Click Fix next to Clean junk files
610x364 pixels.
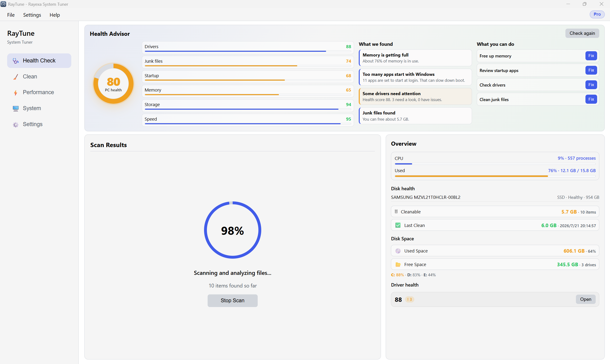click(591, 99)
